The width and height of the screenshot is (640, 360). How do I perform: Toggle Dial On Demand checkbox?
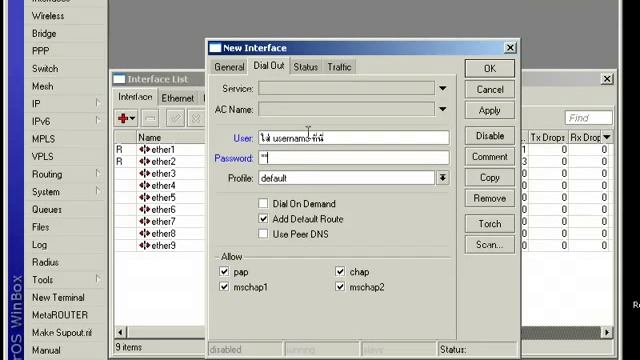click(263, 203)
